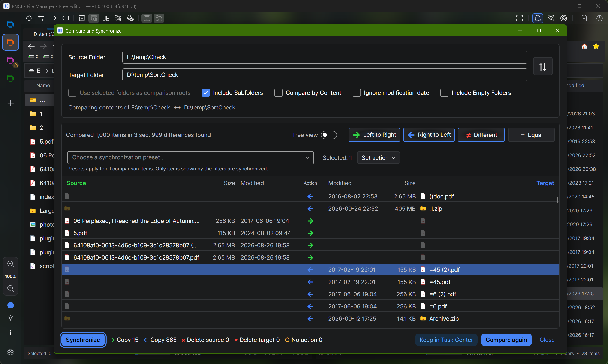Click the favorites star icon

596,46
